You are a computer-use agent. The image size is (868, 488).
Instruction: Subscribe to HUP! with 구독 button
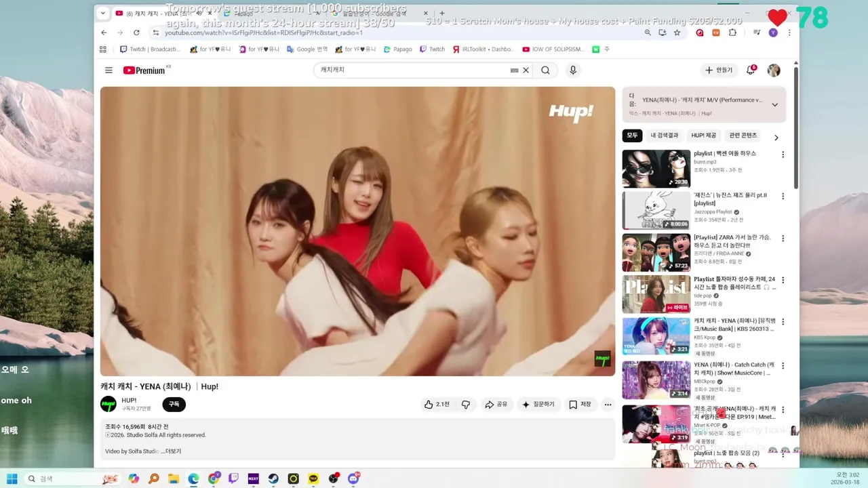174,405
